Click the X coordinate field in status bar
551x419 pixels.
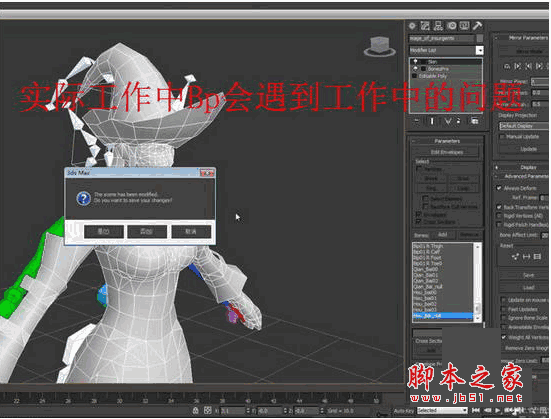point(233,410)
